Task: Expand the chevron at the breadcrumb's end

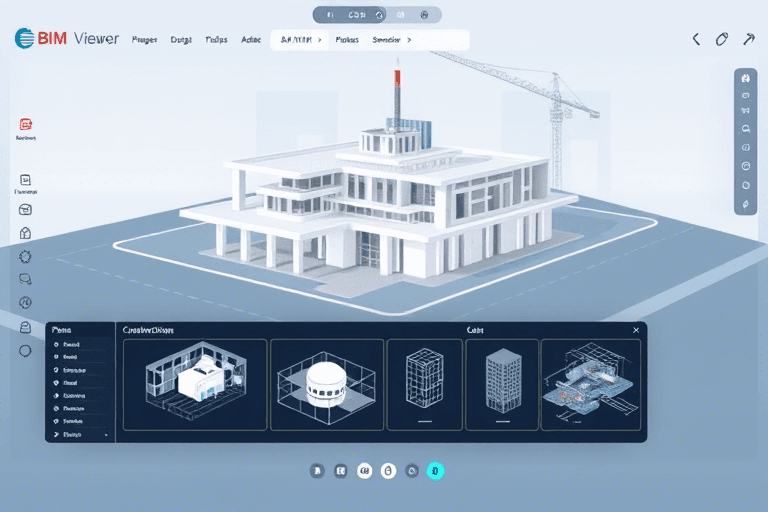Action: [408, 40]
